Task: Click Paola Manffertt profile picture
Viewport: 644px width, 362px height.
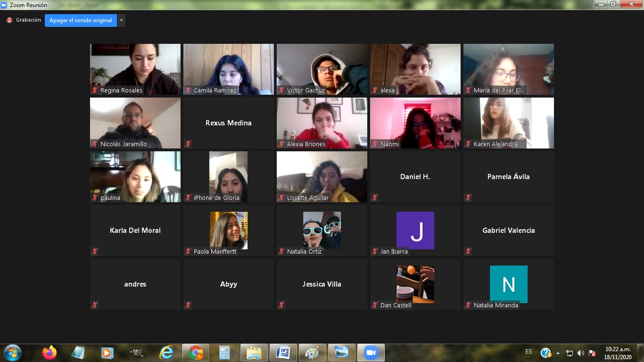Action: coord(229,230)
